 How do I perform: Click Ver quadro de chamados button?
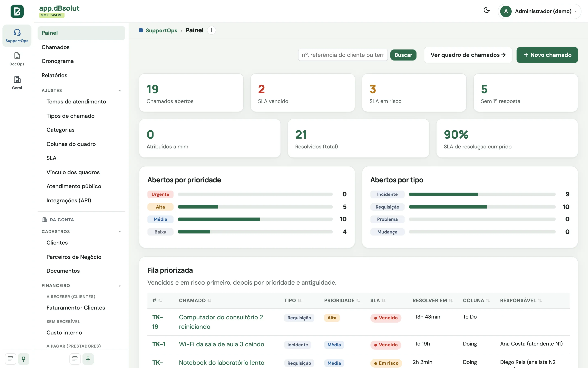(468, 55)
